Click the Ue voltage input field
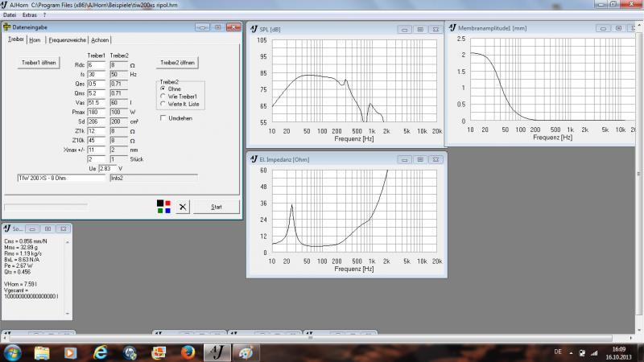The image size is (644, 362). coord(97,168)
